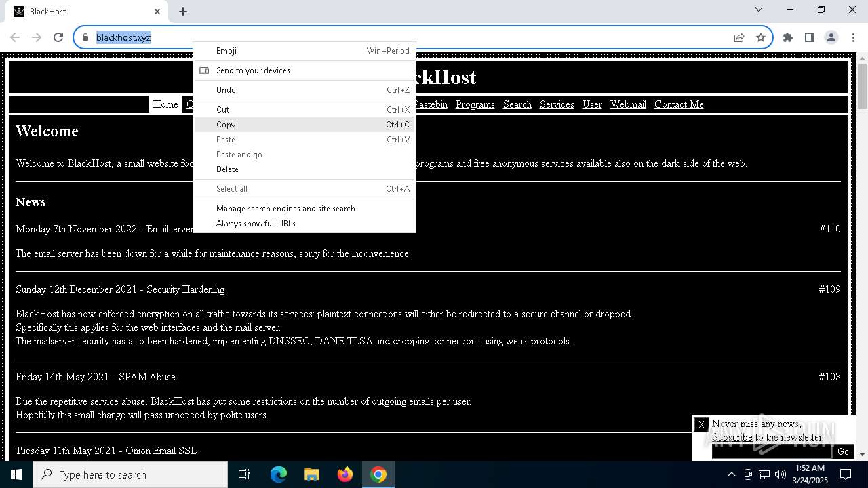Screen dimensions: 868x488
Task: Open the tab search chevron
Action: coord(759,10)
